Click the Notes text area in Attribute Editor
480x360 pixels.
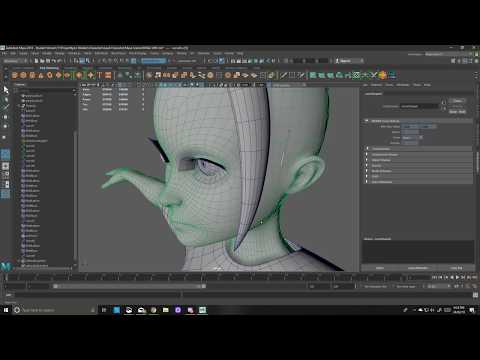[x=418, y=252]
